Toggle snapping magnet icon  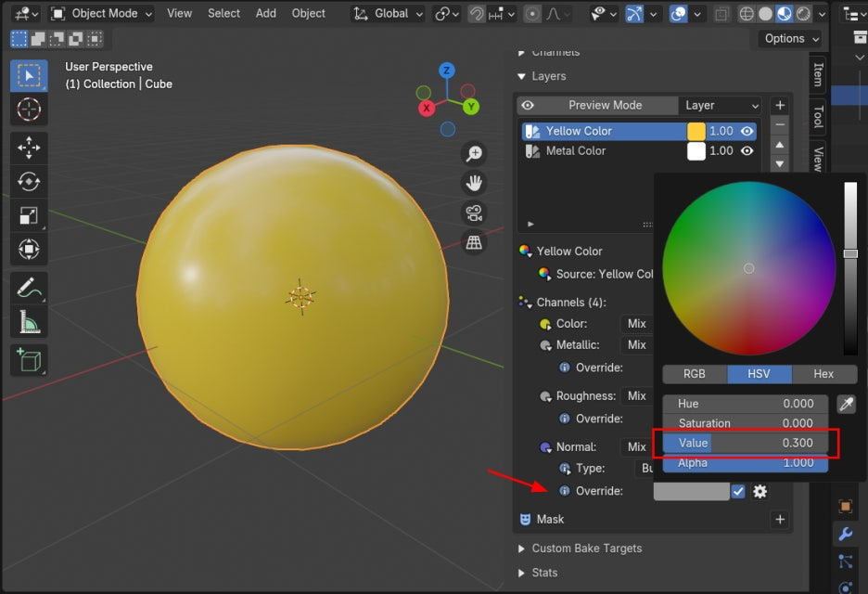[476, 14]
